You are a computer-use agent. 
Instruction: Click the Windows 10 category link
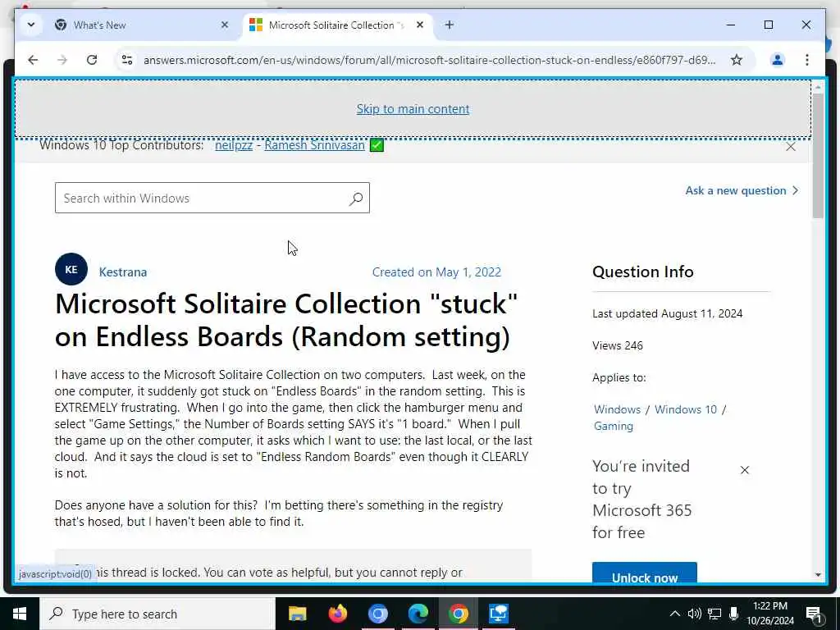pos(686,409)
